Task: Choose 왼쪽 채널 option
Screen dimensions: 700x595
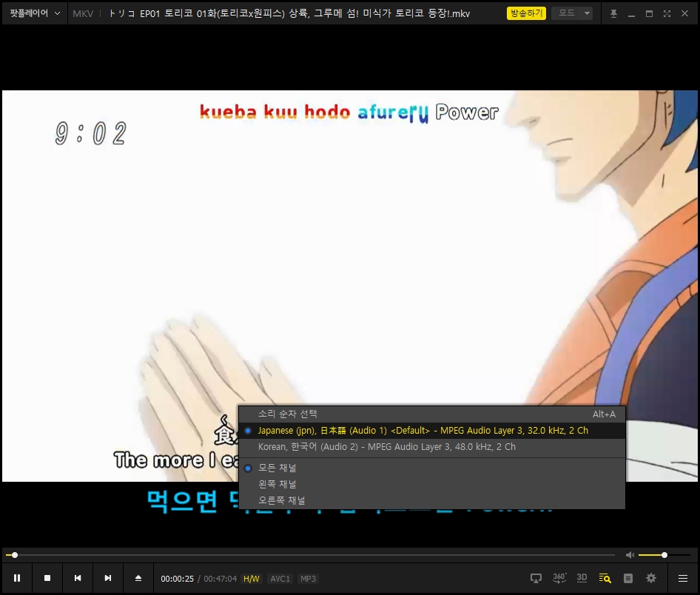Action: [x=432, y=484]
